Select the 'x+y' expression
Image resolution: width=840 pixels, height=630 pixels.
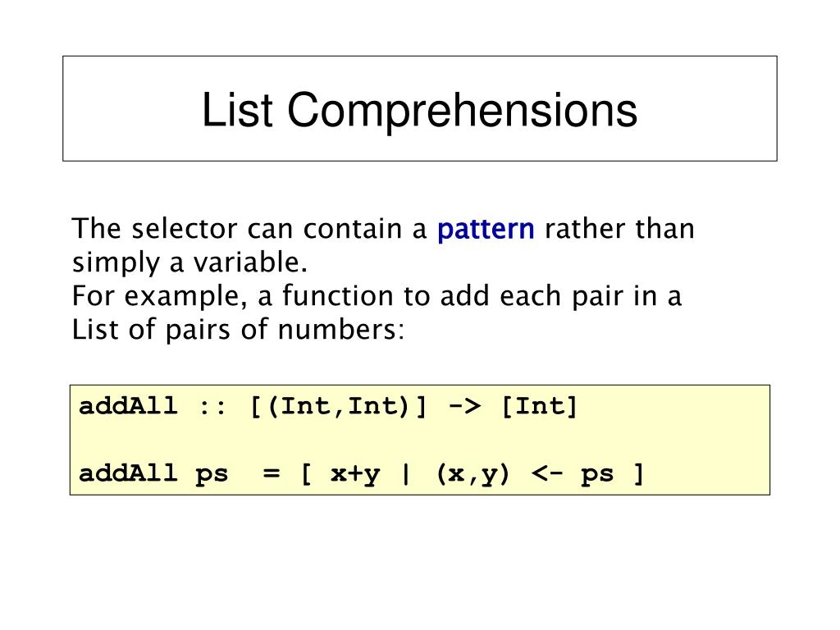pos(356,475)
